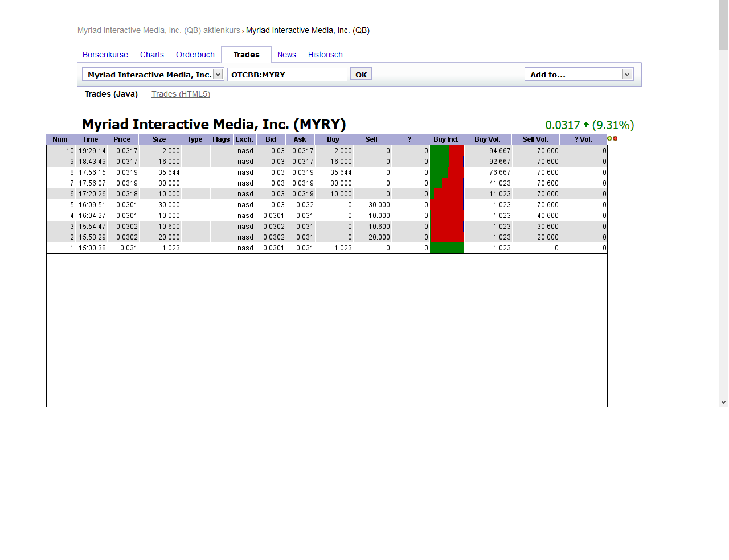This screenshot has width=729, height=560.
Task: Click the Type column header
Action: (x=195, y=139)
